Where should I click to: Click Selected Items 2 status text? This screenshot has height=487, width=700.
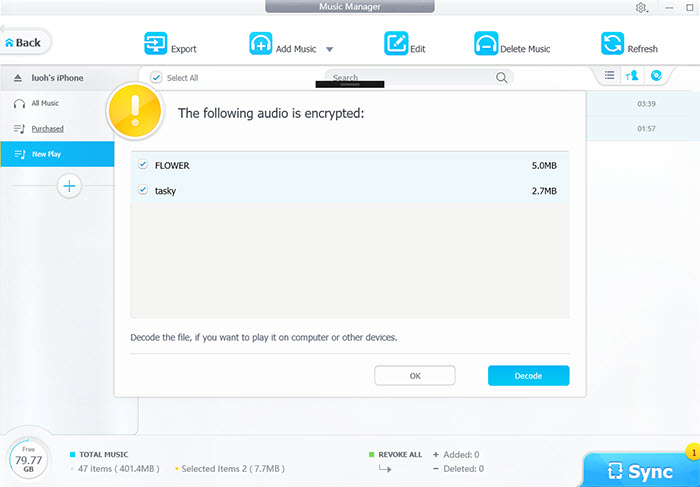(x=233, y=469)
